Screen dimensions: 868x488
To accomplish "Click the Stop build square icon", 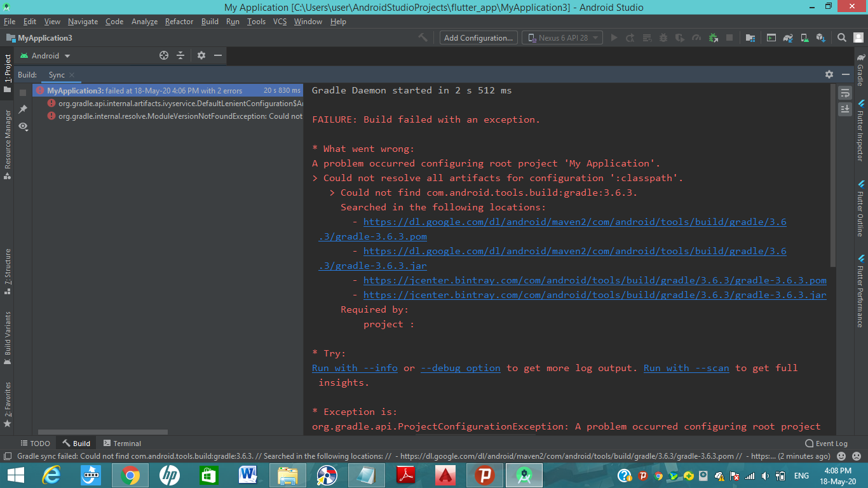I will pos(23,93).
